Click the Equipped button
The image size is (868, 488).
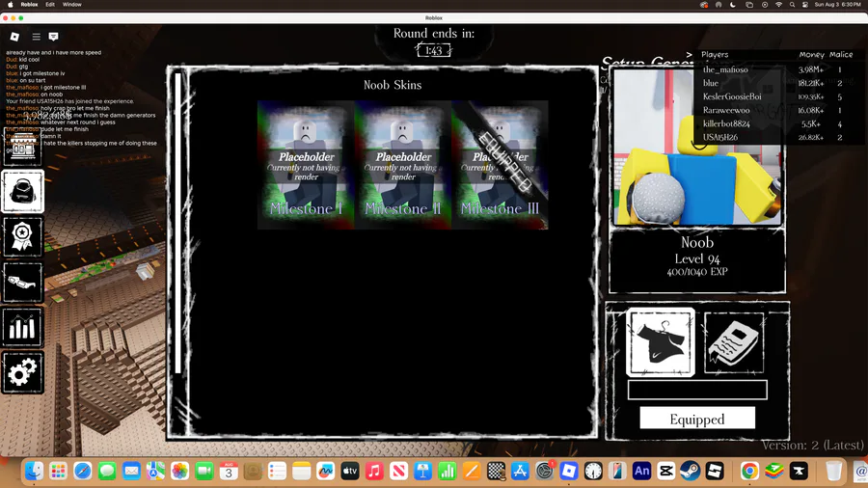click(x=697, y=419)
